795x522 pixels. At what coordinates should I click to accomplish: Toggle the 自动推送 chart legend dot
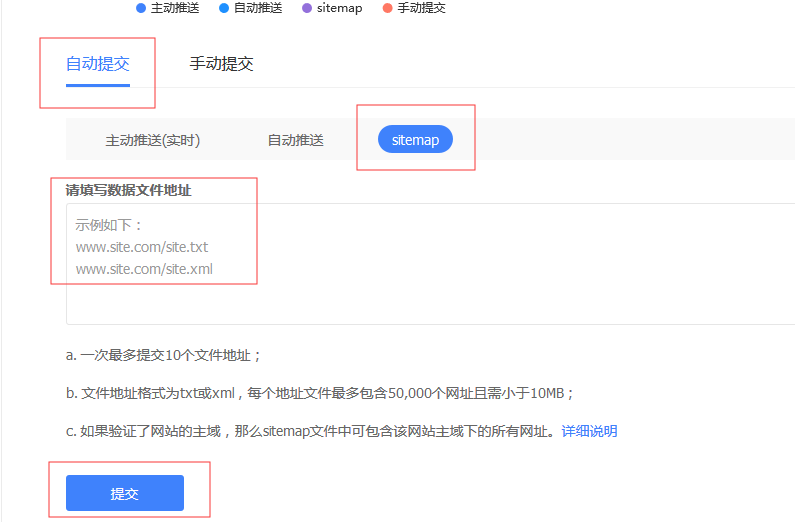pyautogui.click(x=224, y=8)
